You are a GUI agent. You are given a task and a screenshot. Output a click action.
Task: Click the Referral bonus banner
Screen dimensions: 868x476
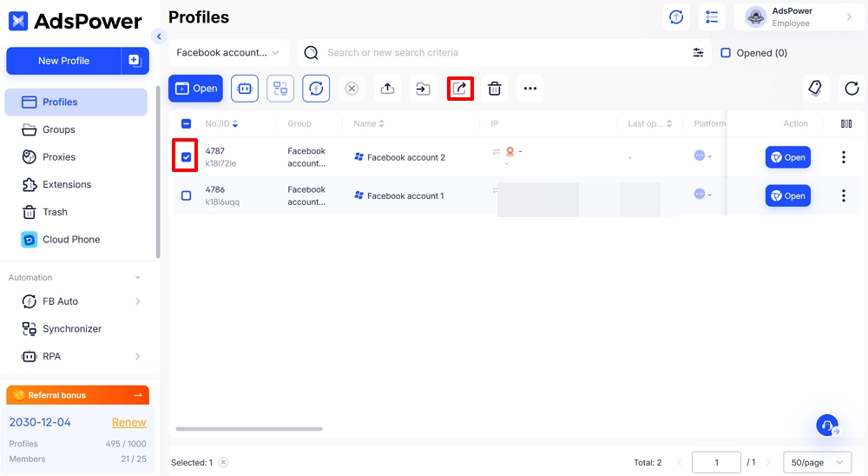click(x=77, y=395)
